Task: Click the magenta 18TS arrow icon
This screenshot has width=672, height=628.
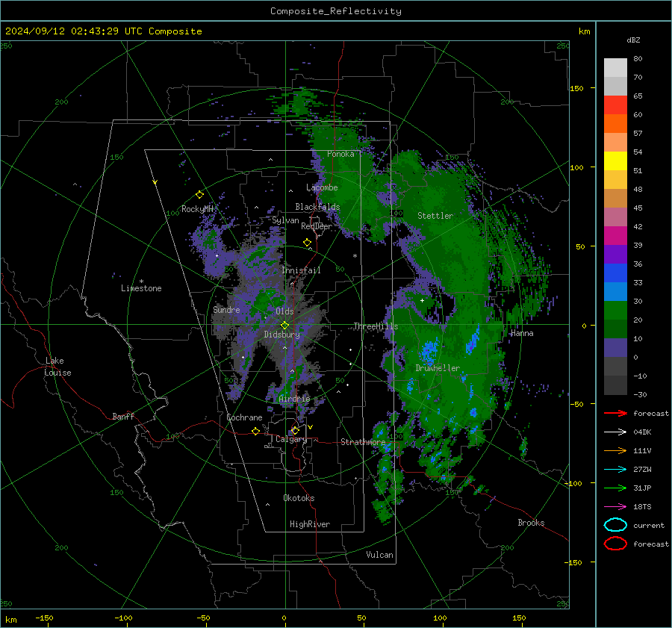Action: coord(615,507)
